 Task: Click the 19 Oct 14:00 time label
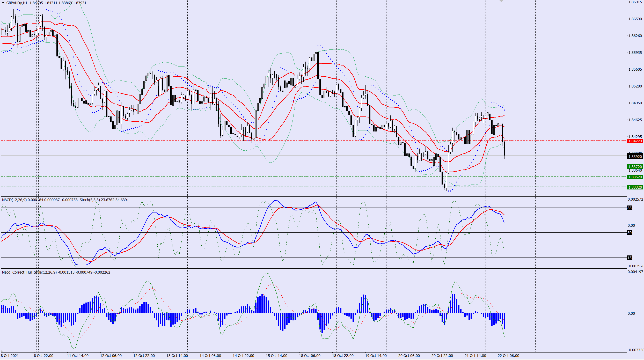click(376, 356)
